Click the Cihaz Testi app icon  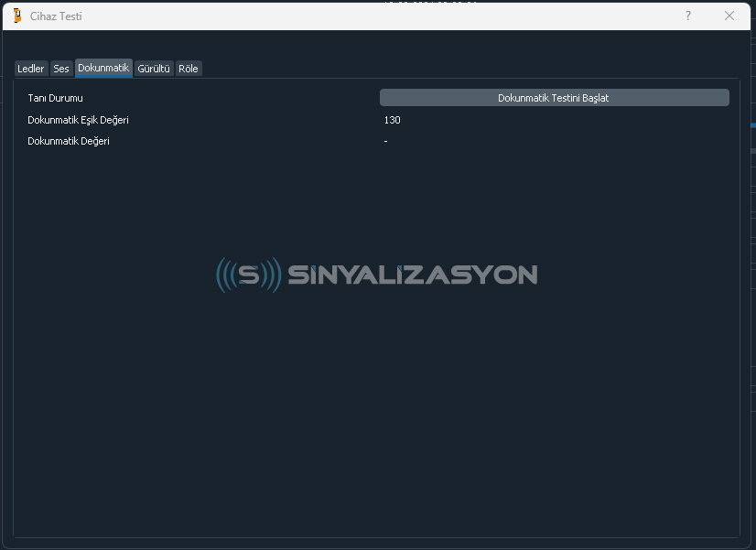[17, 16]
